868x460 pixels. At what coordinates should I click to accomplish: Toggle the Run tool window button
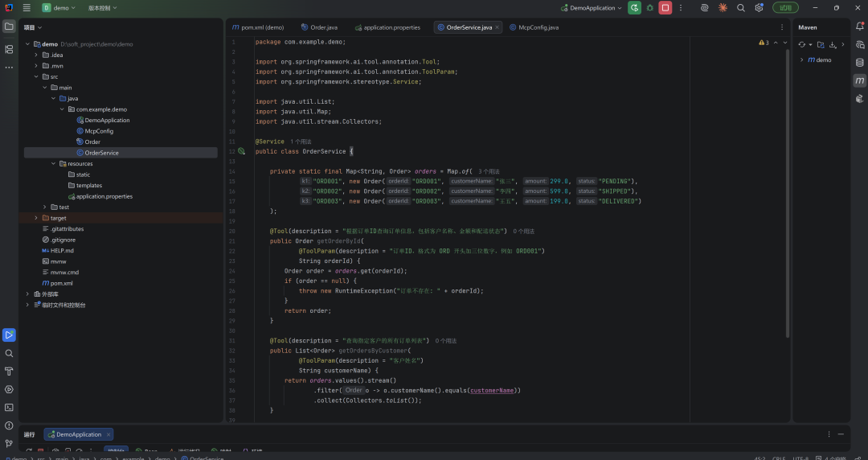coord(9,335)
